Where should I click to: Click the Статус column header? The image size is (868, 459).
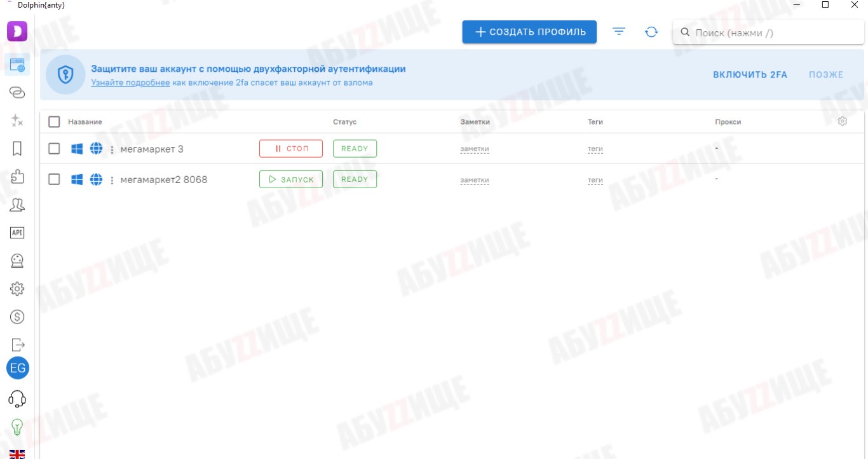tap(345, 122)
